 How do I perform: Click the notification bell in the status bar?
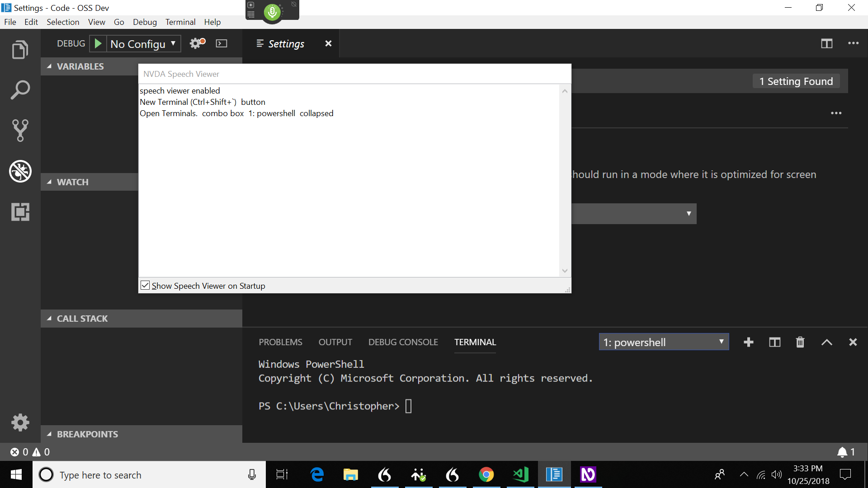(842, 452)
